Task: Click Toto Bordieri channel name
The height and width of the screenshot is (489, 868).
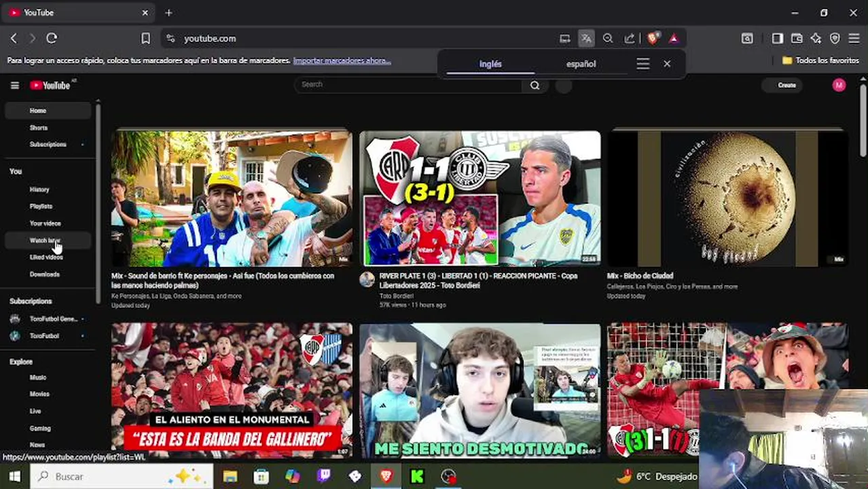Action: [x=396, y=296]
